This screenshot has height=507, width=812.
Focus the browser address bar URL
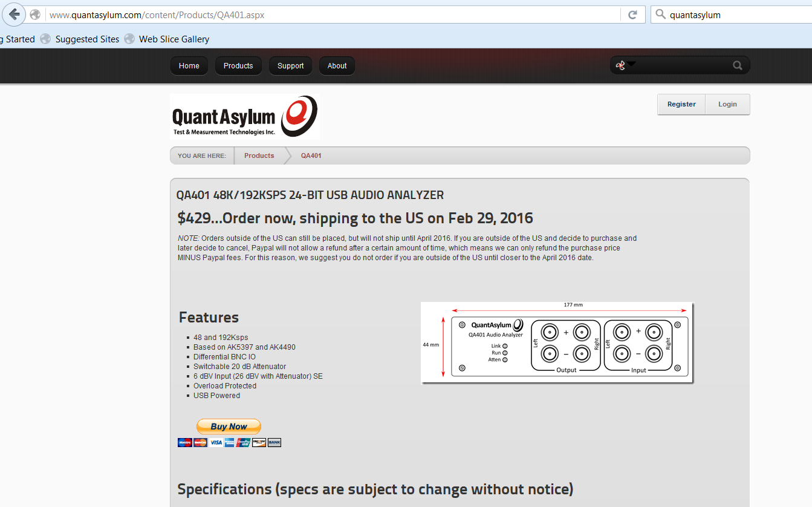point(333,15)
